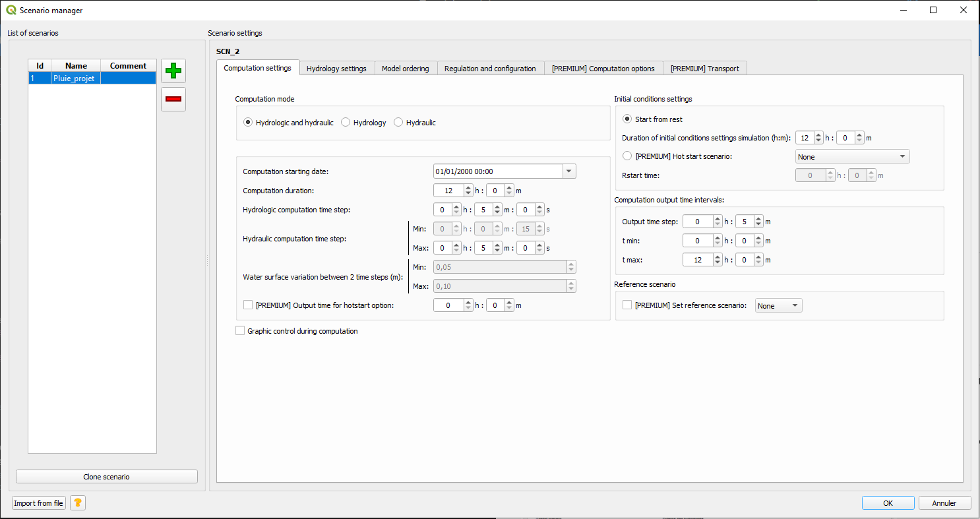Open Regulation and configuration tab
980x519 pixels.
click(490, 69)
